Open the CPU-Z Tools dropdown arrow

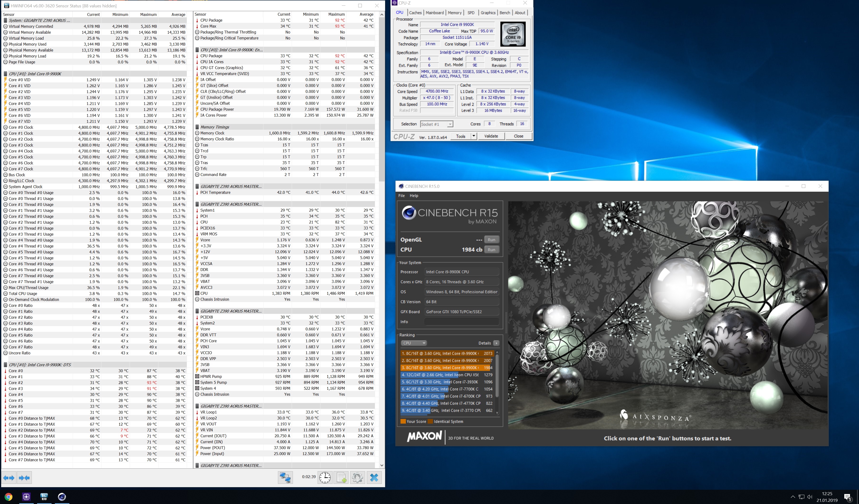[x=473, y=136]
